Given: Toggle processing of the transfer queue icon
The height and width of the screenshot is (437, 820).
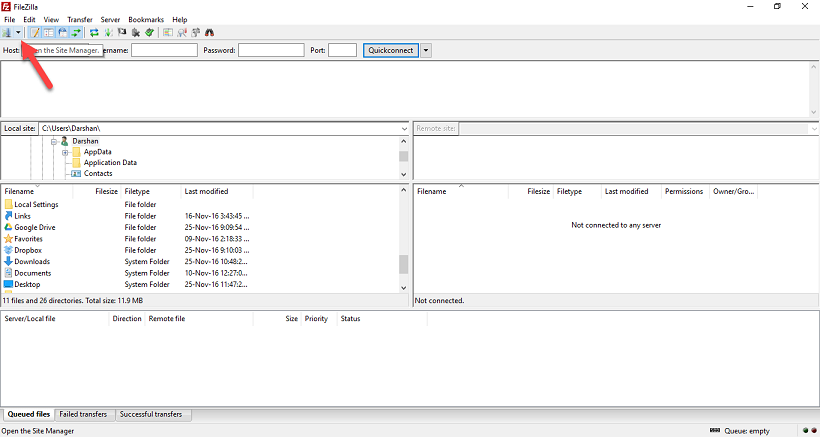Looking at the screenshot, I should pyautogui.click(x=108, y=32).
